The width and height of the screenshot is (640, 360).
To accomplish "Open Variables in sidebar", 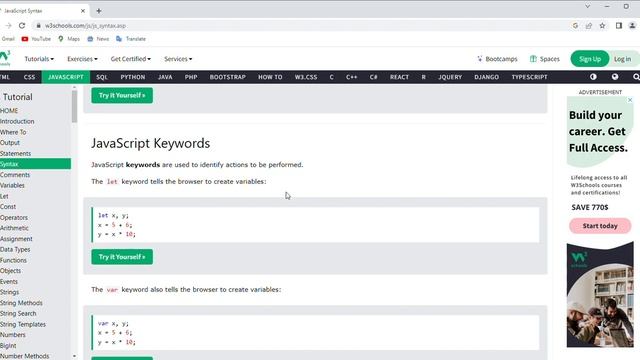I will click(12, 185).
